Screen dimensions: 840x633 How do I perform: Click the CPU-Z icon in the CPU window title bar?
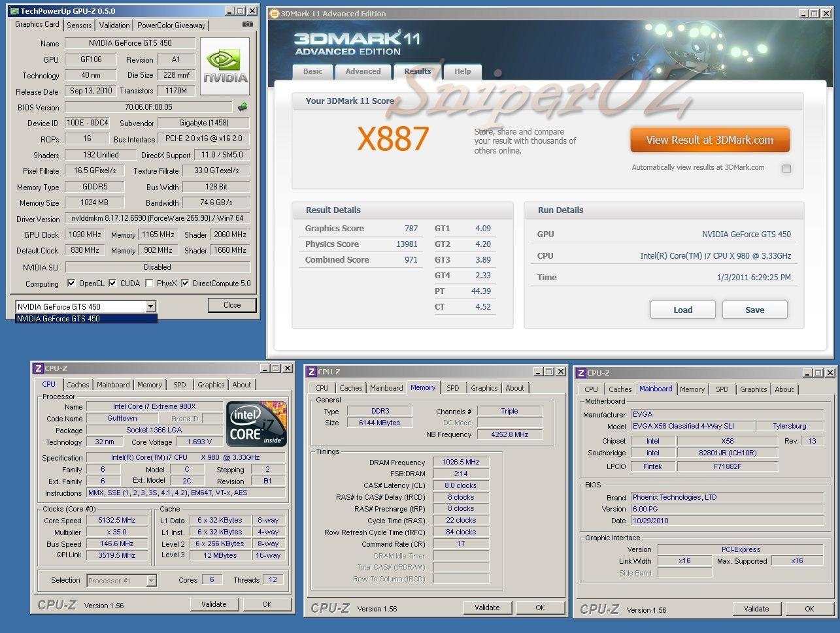(x=39, y=368)
